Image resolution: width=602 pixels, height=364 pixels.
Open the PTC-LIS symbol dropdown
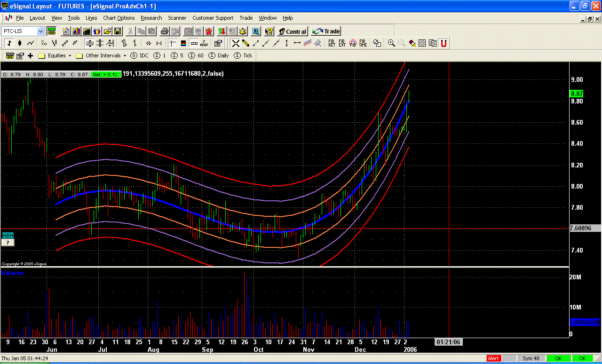(41, 31)
